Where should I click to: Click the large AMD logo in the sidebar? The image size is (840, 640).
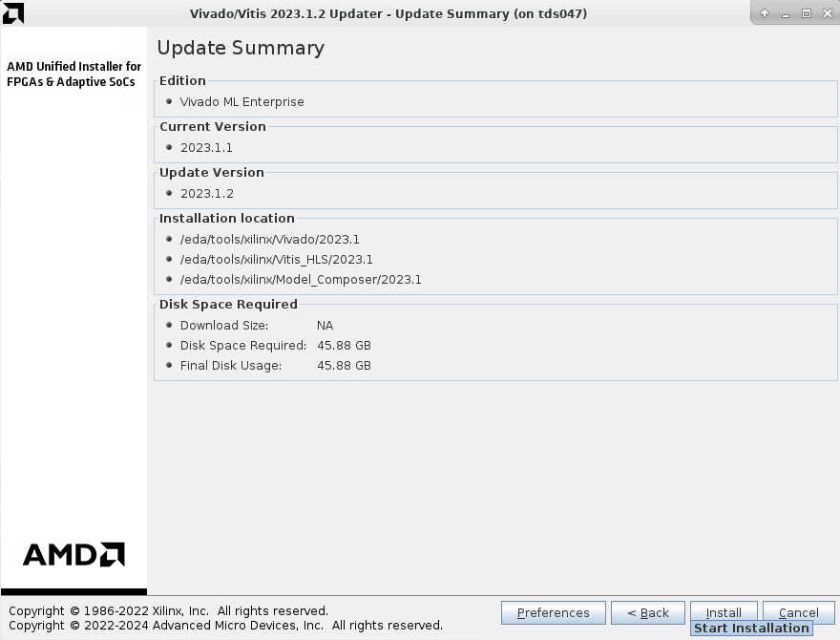(x=73, y=555)
